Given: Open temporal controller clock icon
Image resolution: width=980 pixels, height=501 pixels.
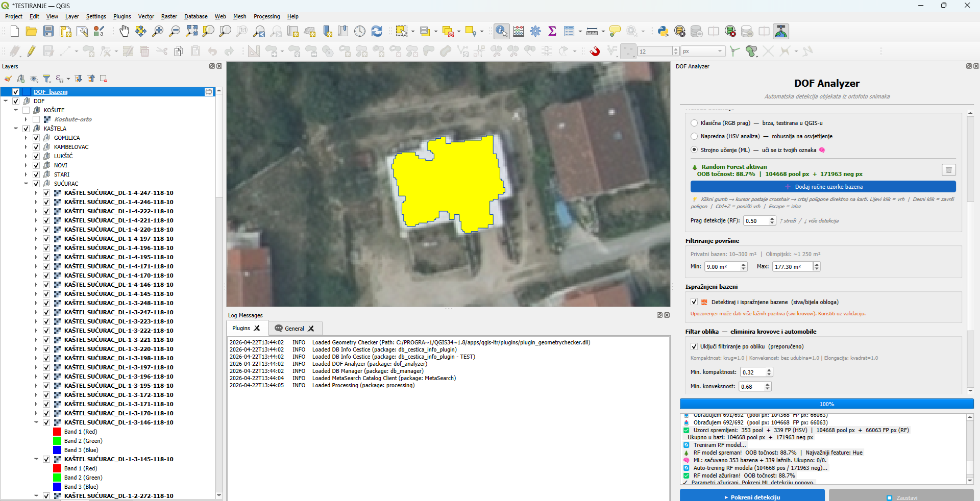Looking at the screenshot, I should (x=360, y=32).
